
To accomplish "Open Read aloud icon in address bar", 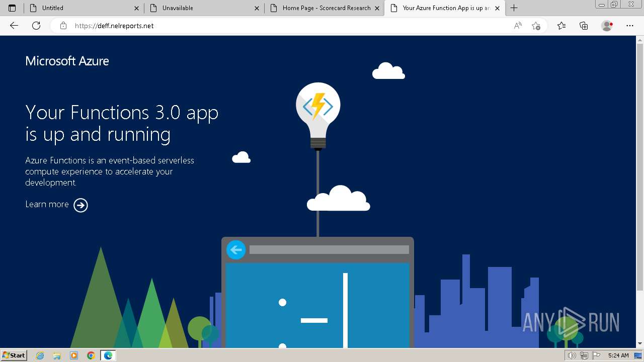I will point(518,26).
